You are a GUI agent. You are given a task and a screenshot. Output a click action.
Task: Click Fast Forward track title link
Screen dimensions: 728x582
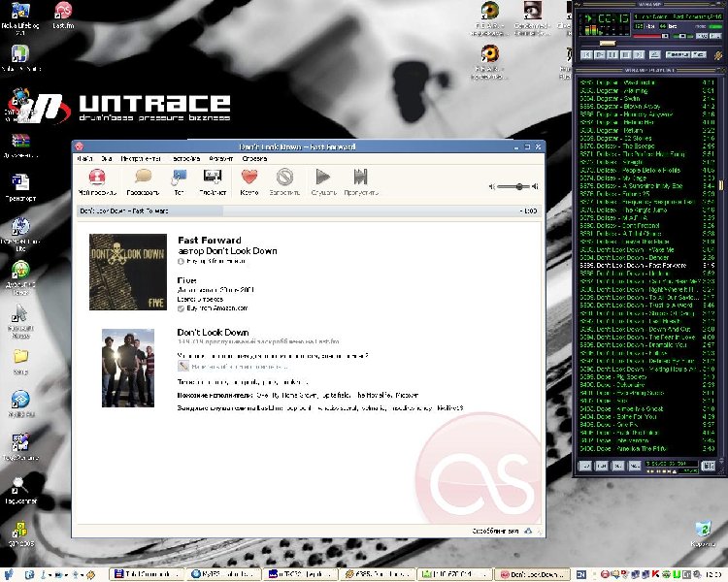click(210, 241)
